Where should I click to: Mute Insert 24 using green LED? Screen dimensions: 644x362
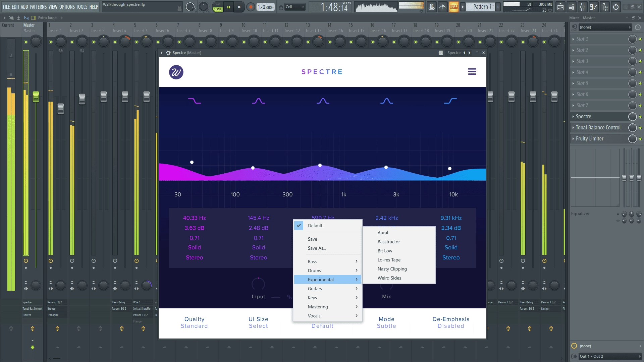544,42
